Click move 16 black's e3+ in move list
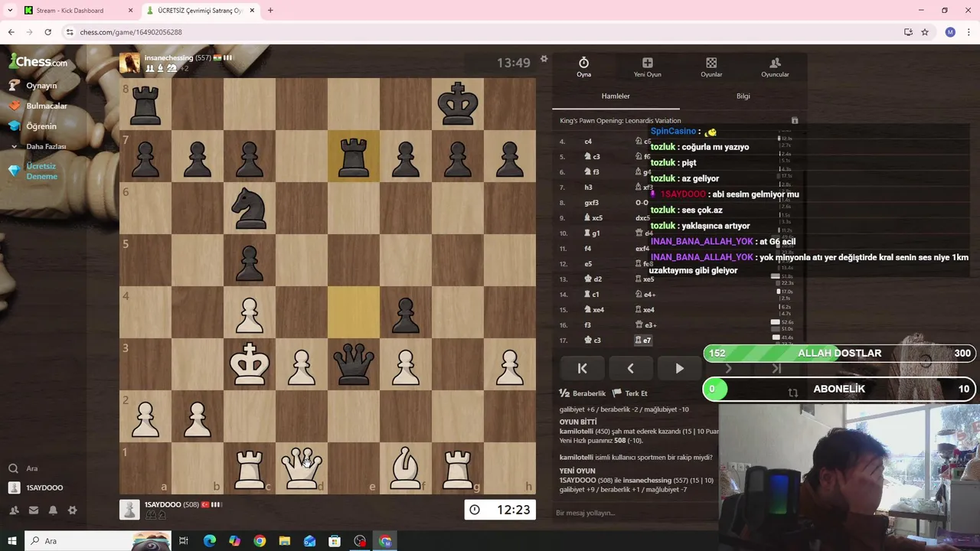This screenshot has width=980, height=551. pos(646,324)
